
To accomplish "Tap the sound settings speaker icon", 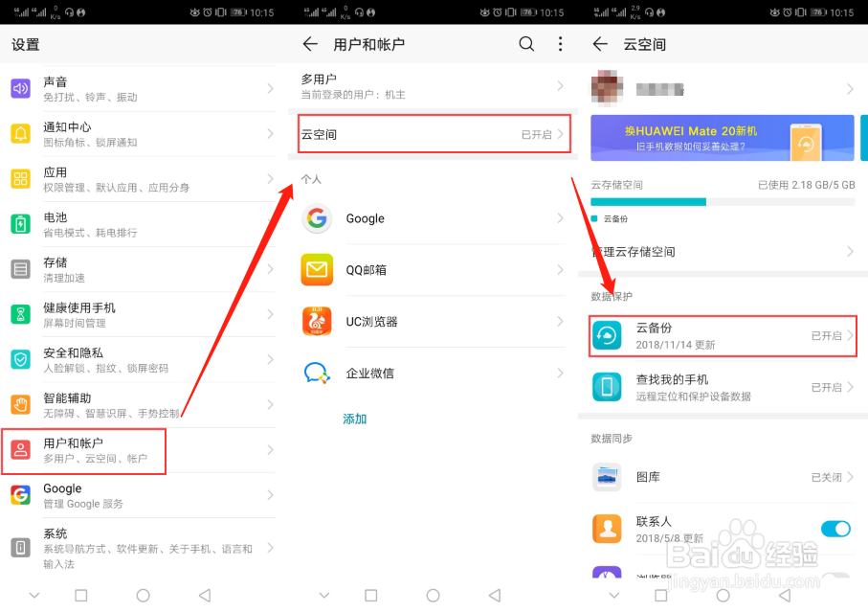I will [20, 89].
